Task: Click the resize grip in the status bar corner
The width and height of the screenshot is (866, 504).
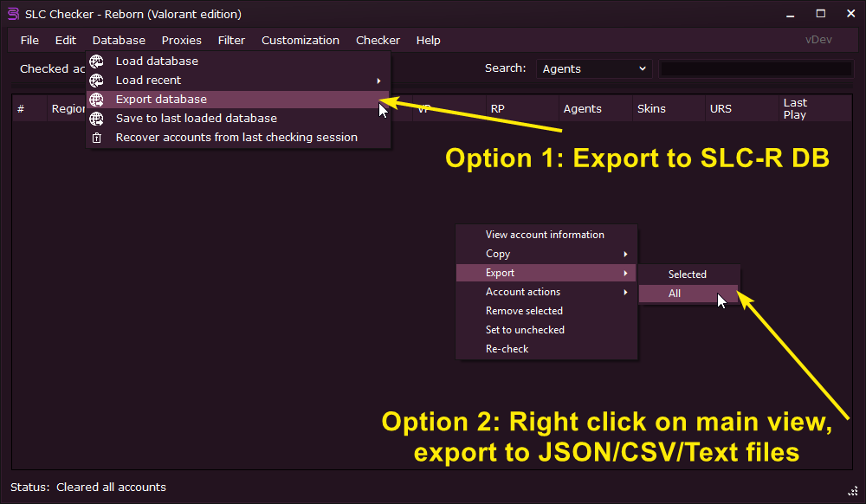Action: click(852, 489)
